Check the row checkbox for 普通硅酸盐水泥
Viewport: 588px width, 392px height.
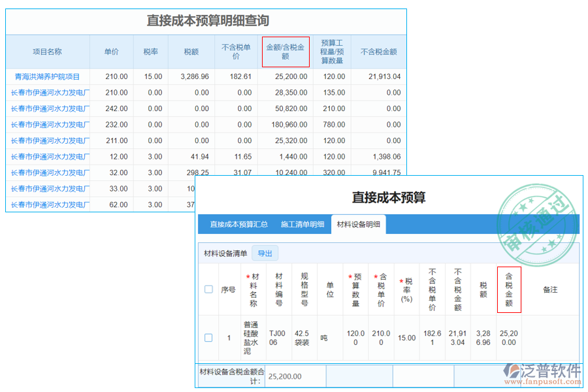tap(208, 338)
